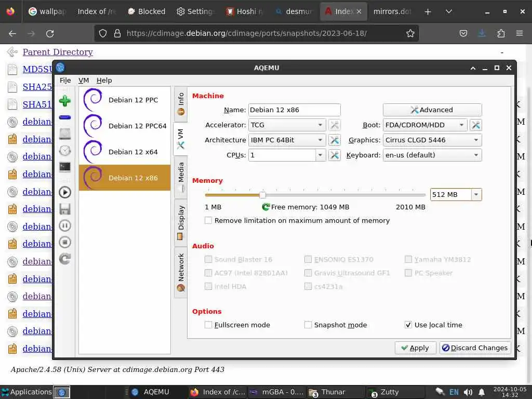Open notifications bell in the panel
The height and width of the screenshot is (399, 532).
tap(482, 392)
